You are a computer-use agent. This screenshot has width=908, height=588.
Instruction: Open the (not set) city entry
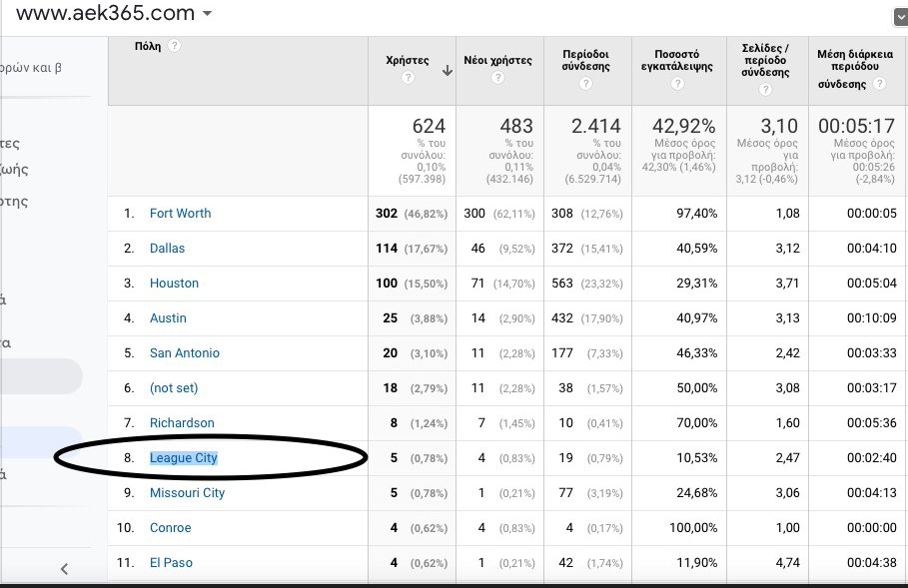[x=174, y=387]
